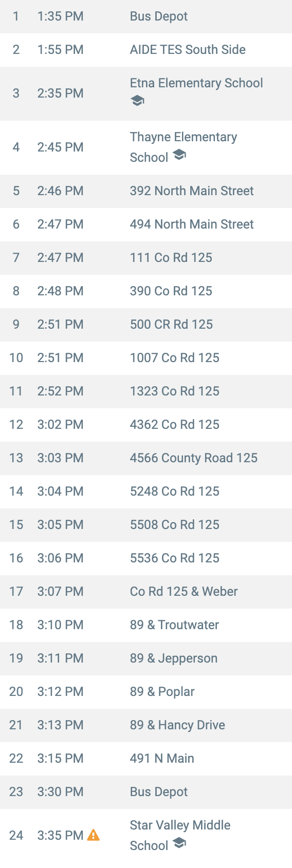Screen dimensions: 292x868
Task: Click the orange warning icon at 3:35 PM
Action: tap(93, 835)
